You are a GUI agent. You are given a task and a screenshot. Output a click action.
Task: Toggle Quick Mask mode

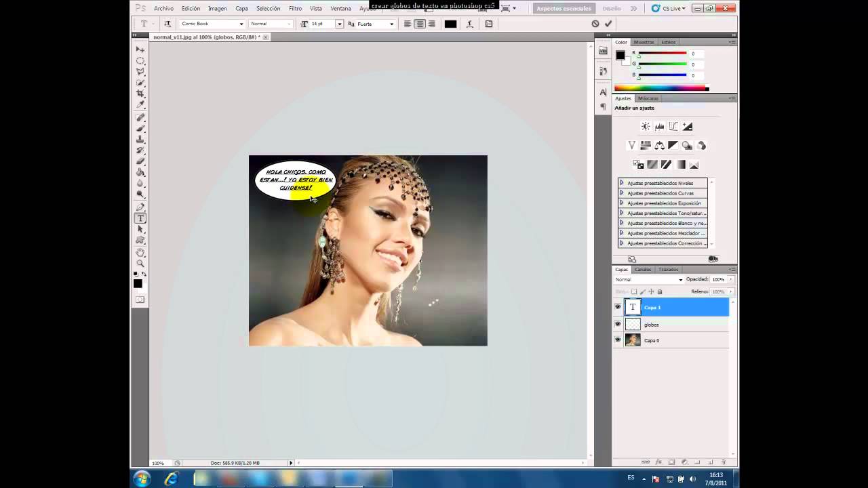140,300
